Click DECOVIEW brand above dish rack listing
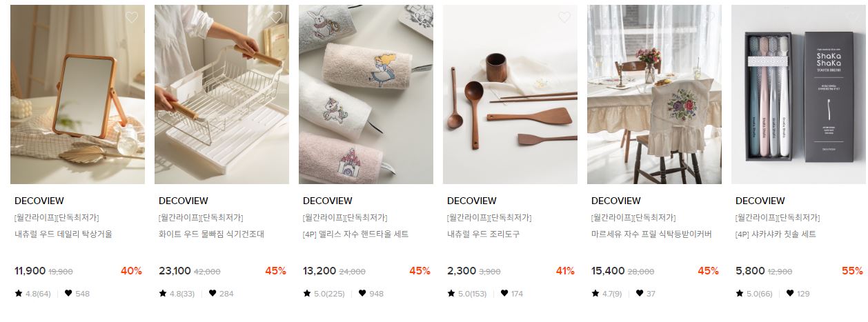868x322 pixels. [x=184, y=201]
